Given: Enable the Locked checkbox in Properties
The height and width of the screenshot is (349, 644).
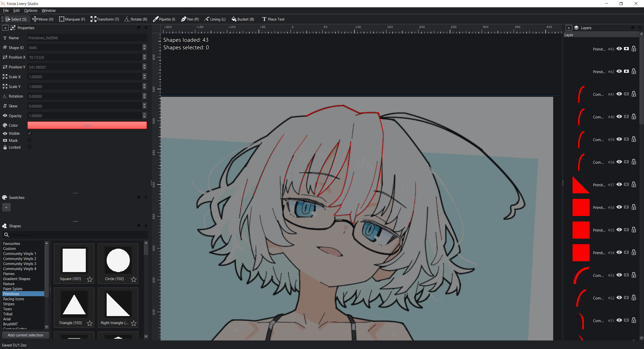Looking at the screenshot, I should click(29, 147).
